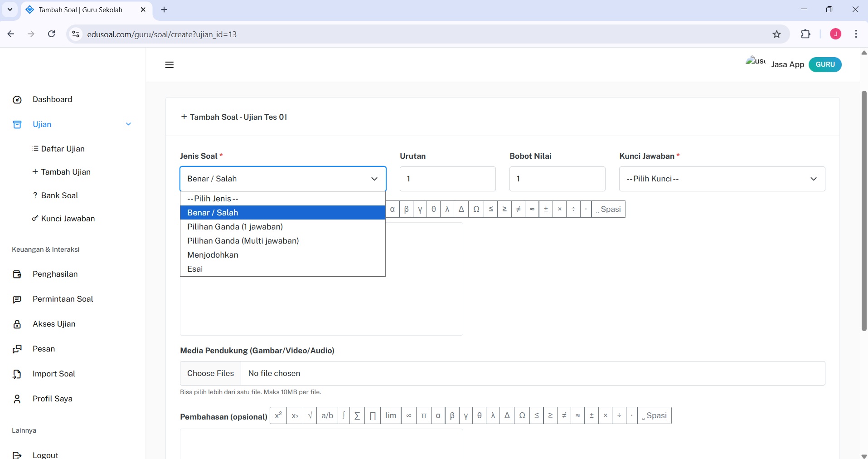
Task: Click the Omega symbol in the question toolbar
Action: click(x=476, y=209)
